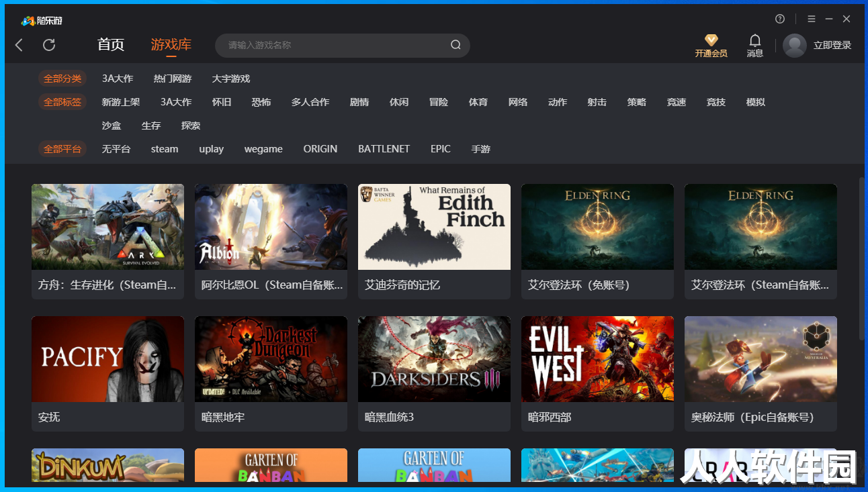Open the hamburger menu icon
This screenshot has height=492, width=868.
pos(812,19)
